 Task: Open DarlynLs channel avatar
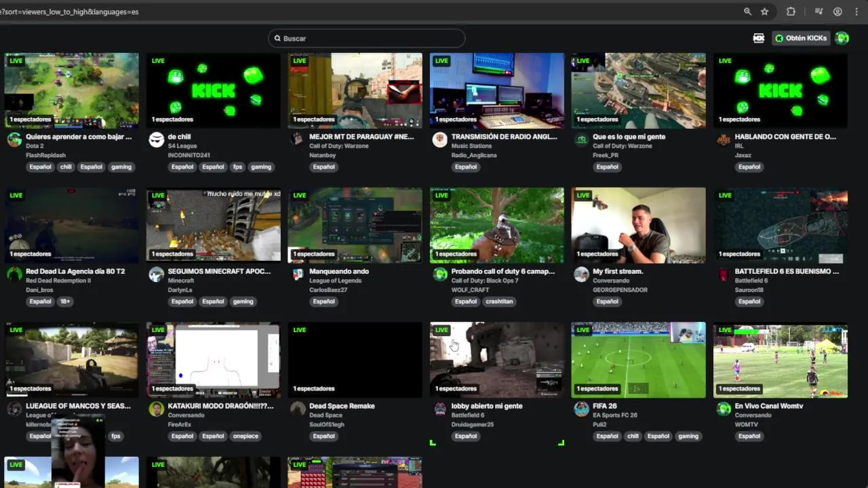click(157, 274)
